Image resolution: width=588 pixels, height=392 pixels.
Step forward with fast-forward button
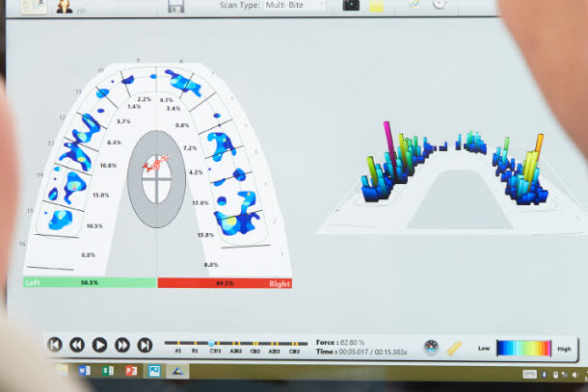click(122, 345)
